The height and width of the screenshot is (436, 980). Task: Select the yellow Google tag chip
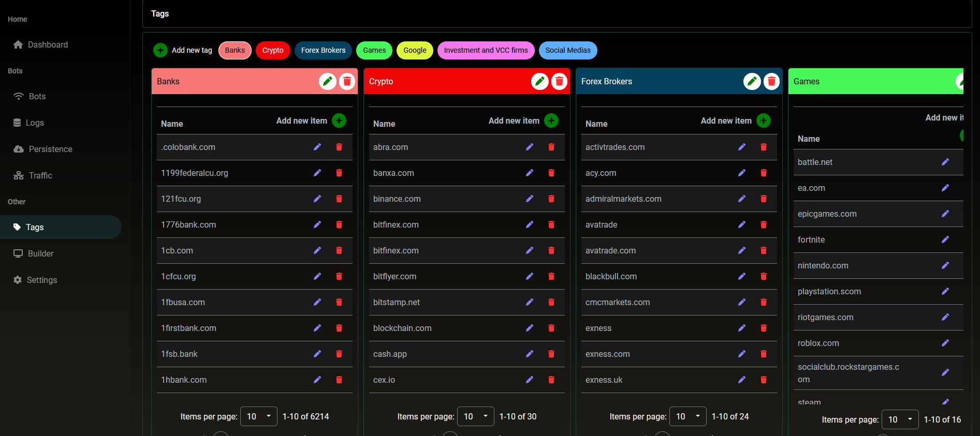[415, 50]
